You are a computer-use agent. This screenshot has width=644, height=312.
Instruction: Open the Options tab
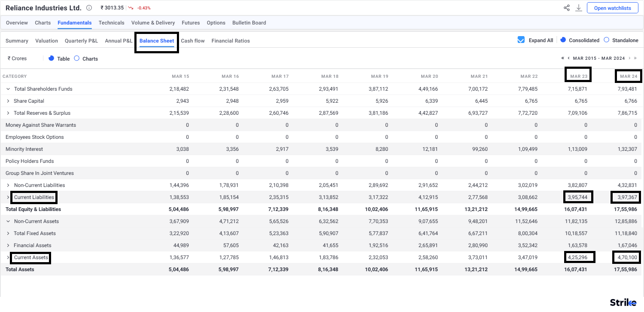216,23
